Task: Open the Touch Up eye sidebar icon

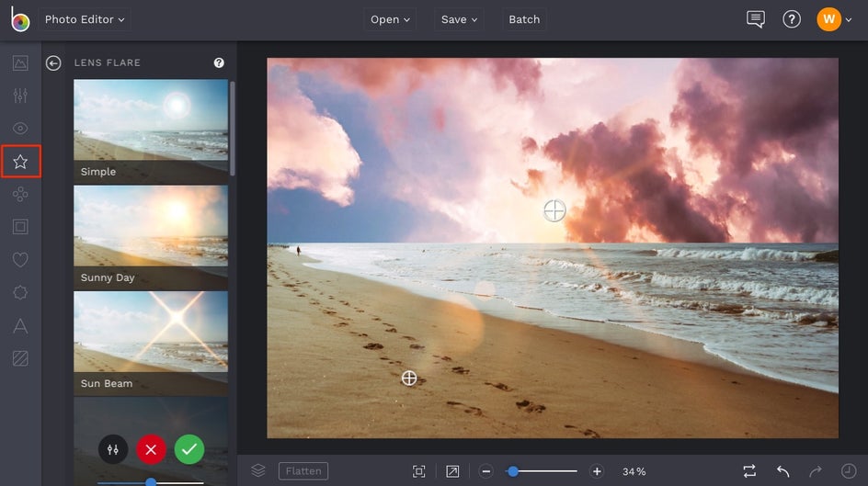Action: point(20,129)
